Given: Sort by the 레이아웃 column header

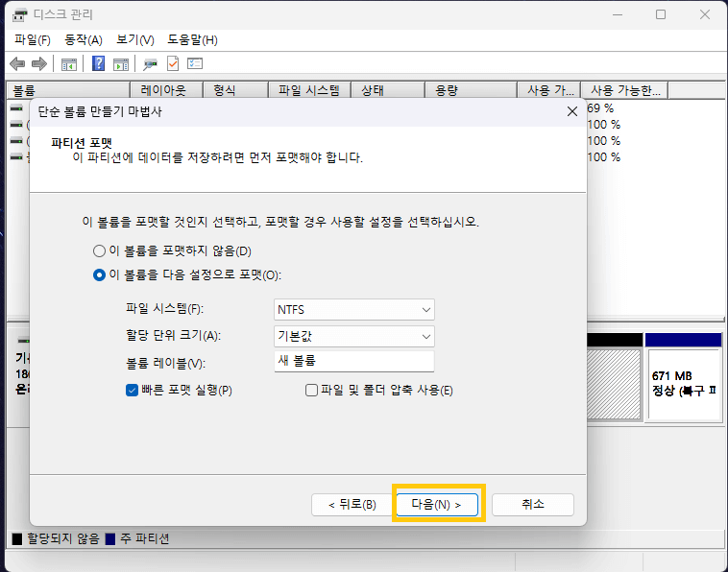Looking at the screenshot, I should click(x=166, y=90).
